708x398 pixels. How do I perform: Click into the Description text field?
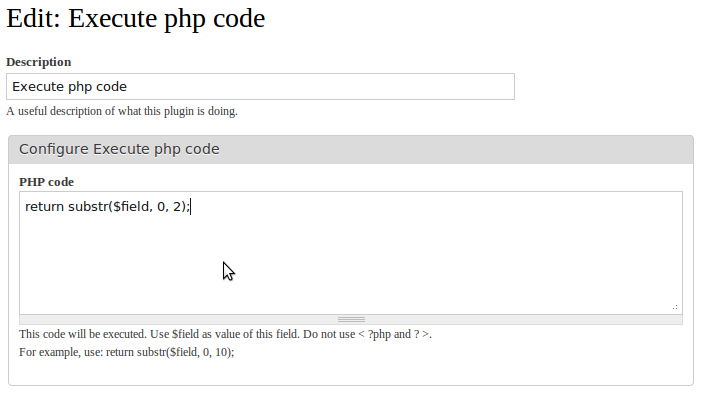pyautogui.click(x=260, y=86)
